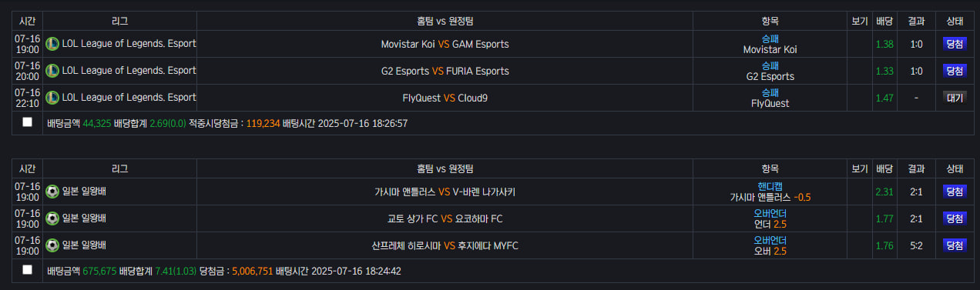Click 당첨 badge for Movistar Koi match
The image size is (980, 290).
click(x=955, y=44)
